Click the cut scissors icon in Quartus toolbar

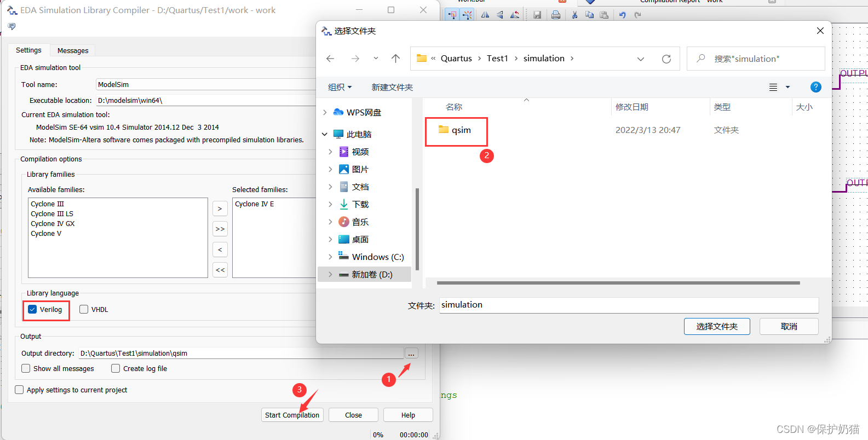coord(574,15)
